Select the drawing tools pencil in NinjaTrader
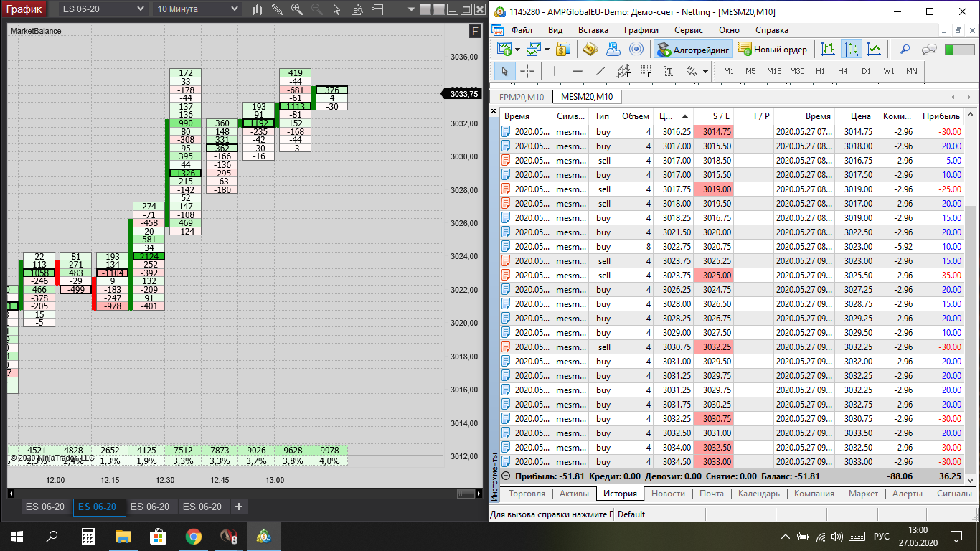The height and width of the screenshot is (551, 980). 278,9
